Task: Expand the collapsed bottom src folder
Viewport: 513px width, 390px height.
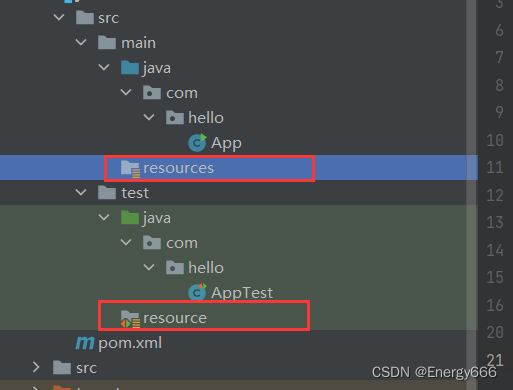Action: [x=36, y=367]
